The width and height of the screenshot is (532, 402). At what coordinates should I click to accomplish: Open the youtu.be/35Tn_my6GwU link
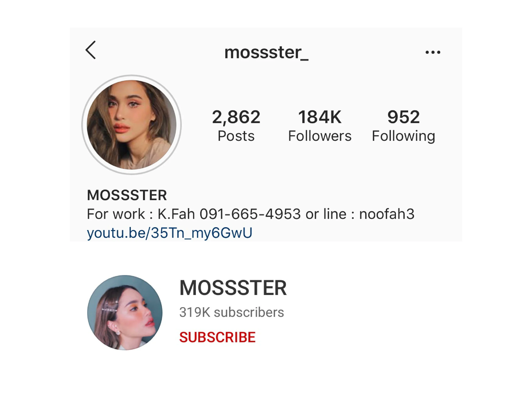[170, 233]
